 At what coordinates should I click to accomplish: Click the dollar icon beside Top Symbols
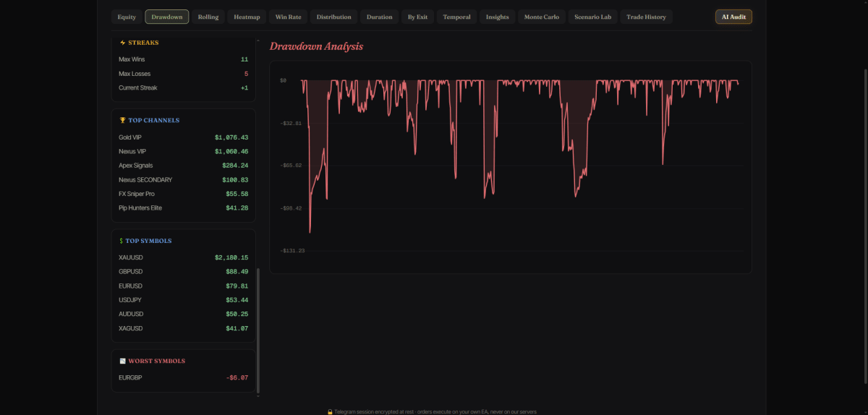click(122, 241)
